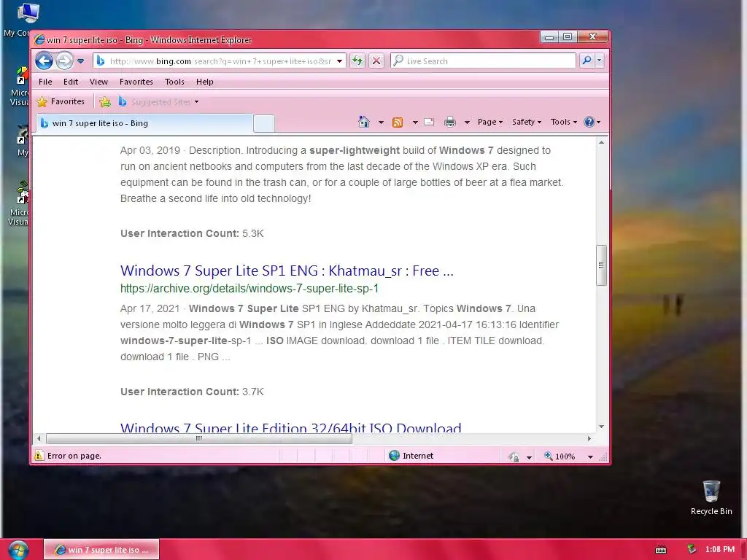Open the Page command bar menu
The image size is (747, 560).
point(489,122)
